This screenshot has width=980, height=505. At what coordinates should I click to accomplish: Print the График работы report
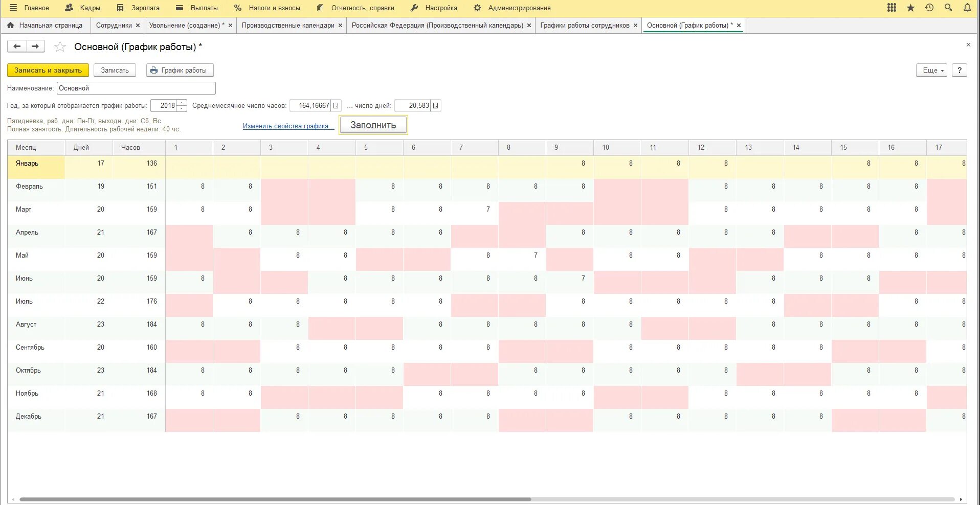click(x=180, y=71)
